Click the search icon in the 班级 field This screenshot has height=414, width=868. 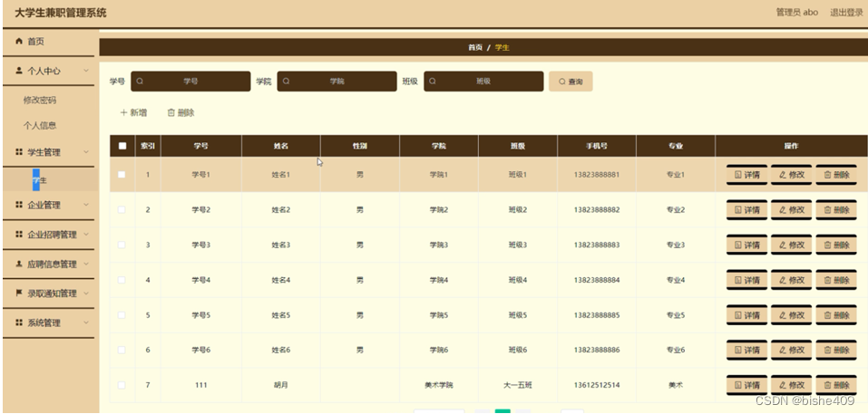click(x=433, y=82)
